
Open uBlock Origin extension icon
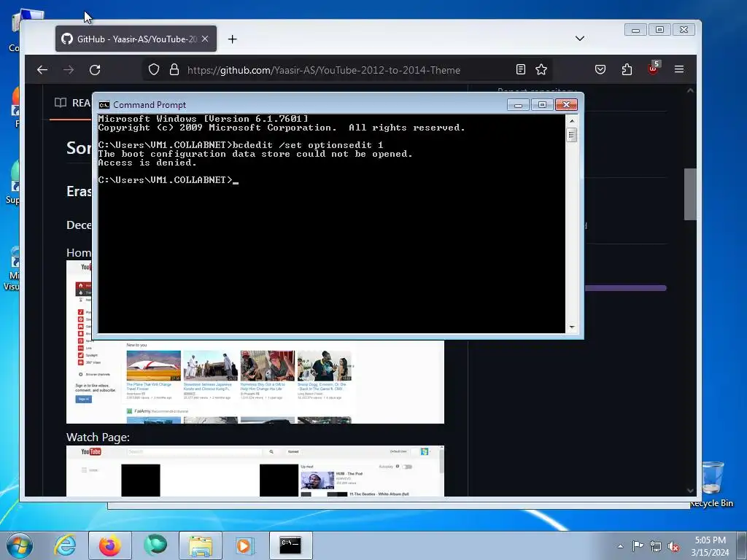coord(653,68)
